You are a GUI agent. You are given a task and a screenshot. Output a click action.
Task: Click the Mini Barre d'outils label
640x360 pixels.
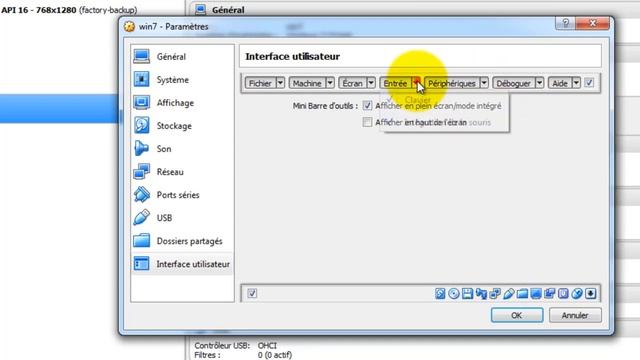(x=325, y=106)
